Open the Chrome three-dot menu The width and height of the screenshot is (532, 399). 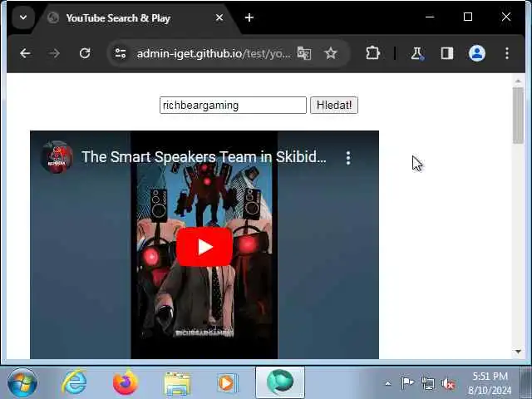click(x=507, y=53)
